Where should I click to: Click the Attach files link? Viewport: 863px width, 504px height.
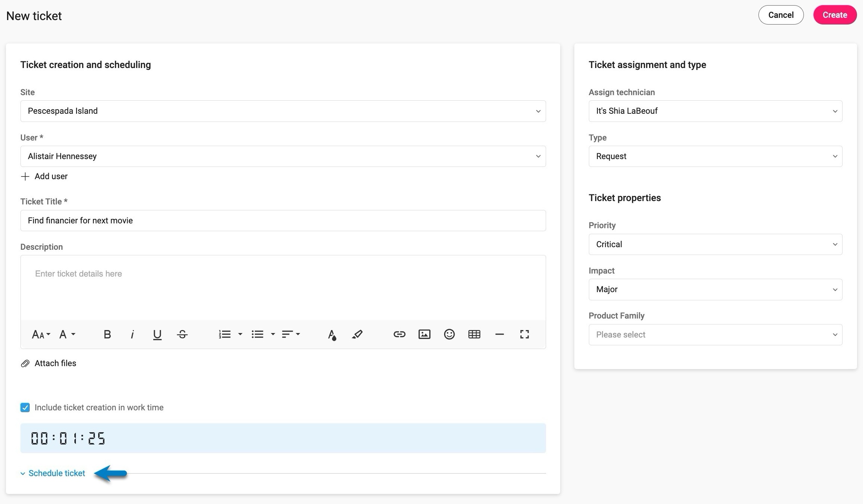(x=55, y=364)
